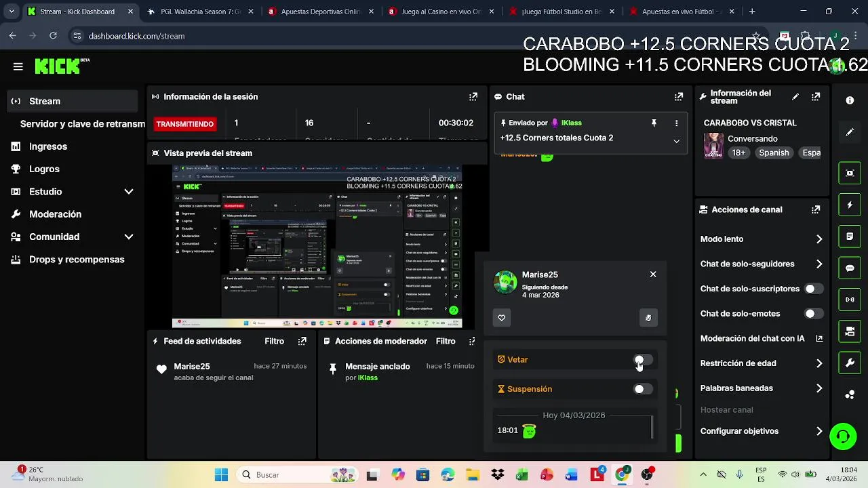868x488 pixels.
Task: Click the chat bubble icon in right sidebar
Action: (850, 268)
